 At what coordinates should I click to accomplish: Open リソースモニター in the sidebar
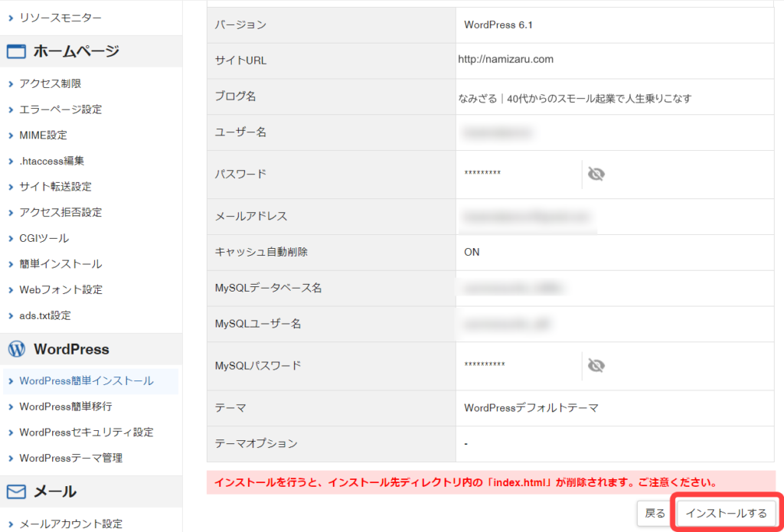60,18
